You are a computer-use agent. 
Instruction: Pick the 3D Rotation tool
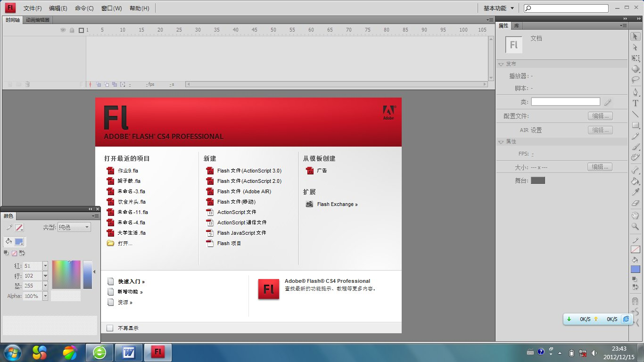[x=635, y=69]
